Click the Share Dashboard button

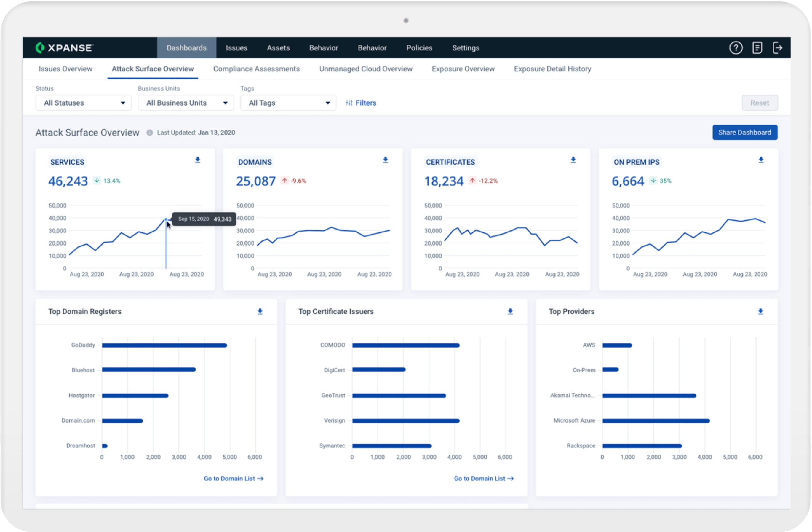[744, 133]
